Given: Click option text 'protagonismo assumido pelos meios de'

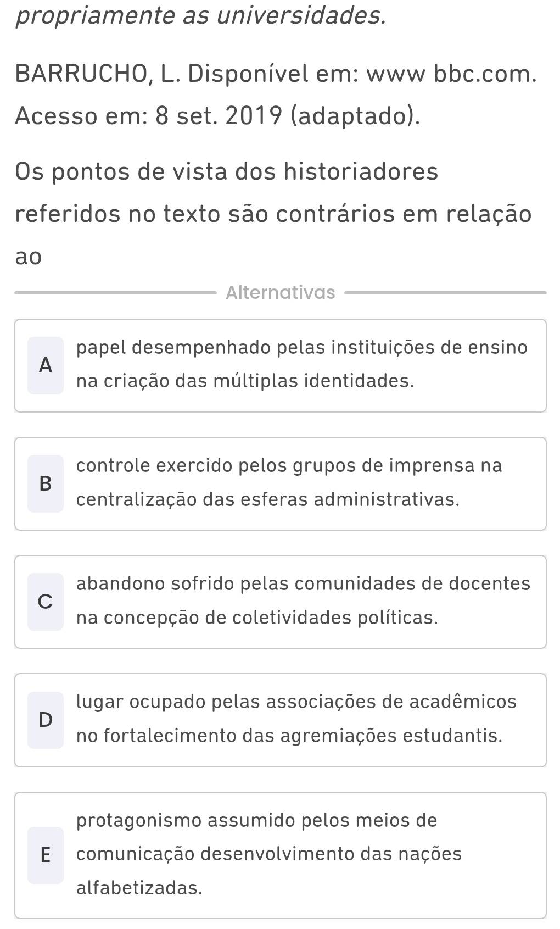Looking at the screenshot, I should (256, 821).
